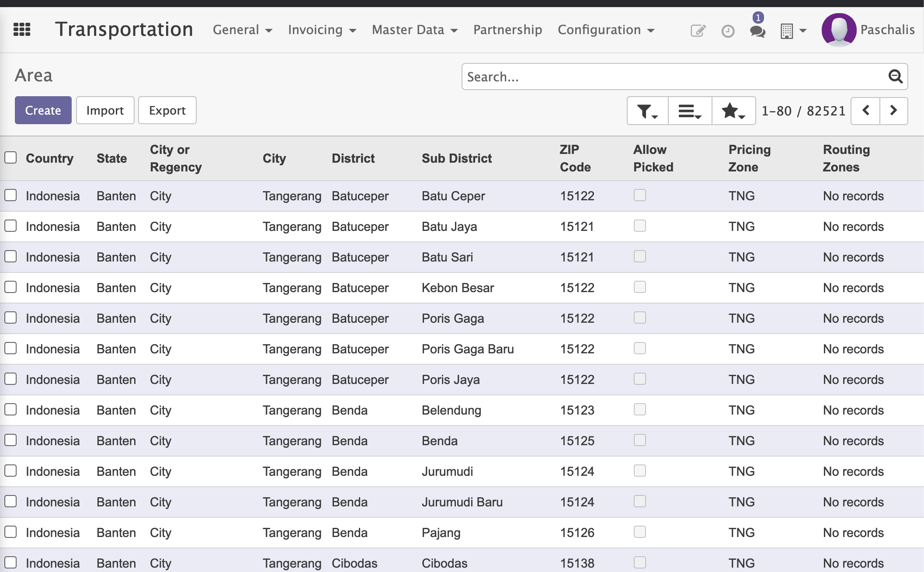Select the Belendung row checkbox
924x572 pixels.
pos(10,409)
